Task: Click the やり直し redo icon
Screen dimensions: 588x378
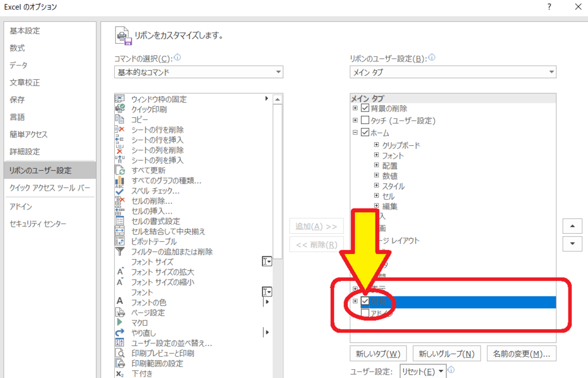Action: [119, 332]
